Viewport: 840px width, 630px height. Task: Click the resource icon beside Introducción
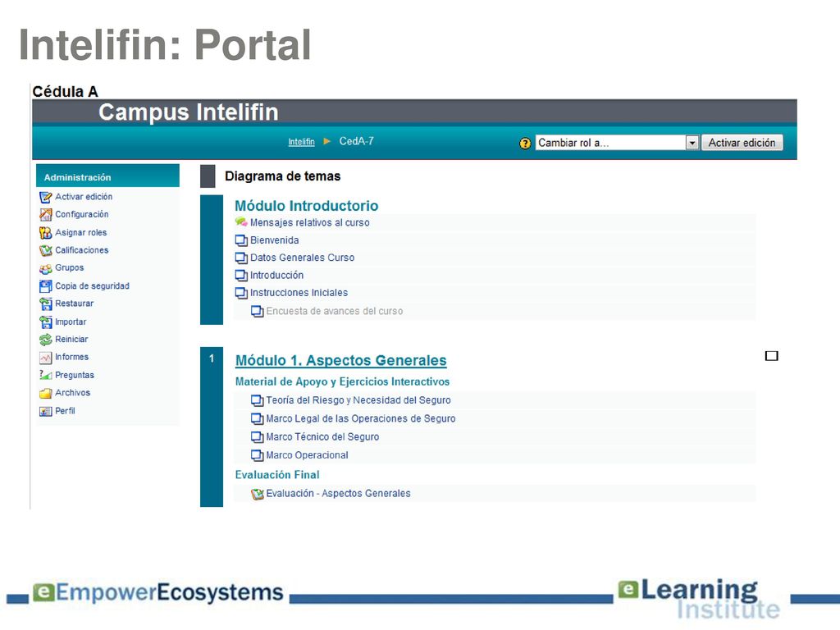[241, 276]
